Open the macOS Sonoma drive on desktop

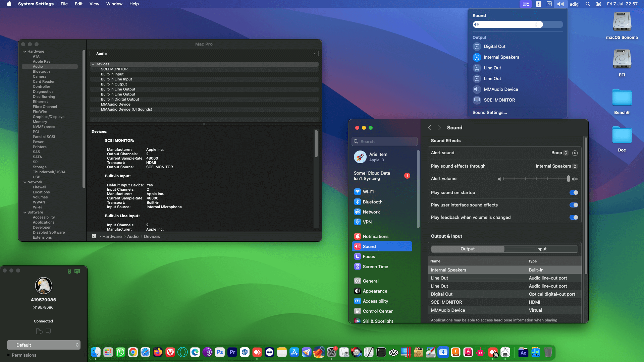pos(622,26)
